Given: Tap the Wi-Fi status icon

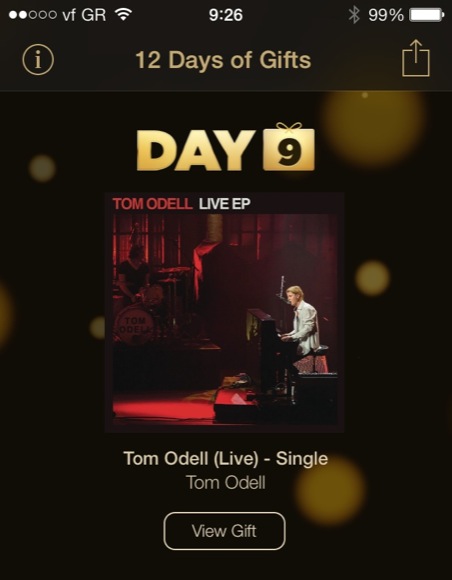Looking at the screenshot, I should pyautogui.click(x=123, y=14).
